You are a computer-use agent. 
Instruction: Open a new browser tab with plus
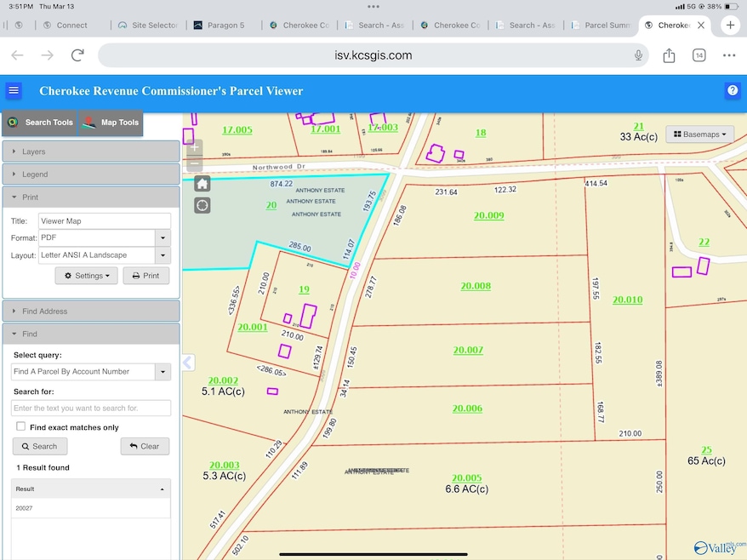click(730, 25)
